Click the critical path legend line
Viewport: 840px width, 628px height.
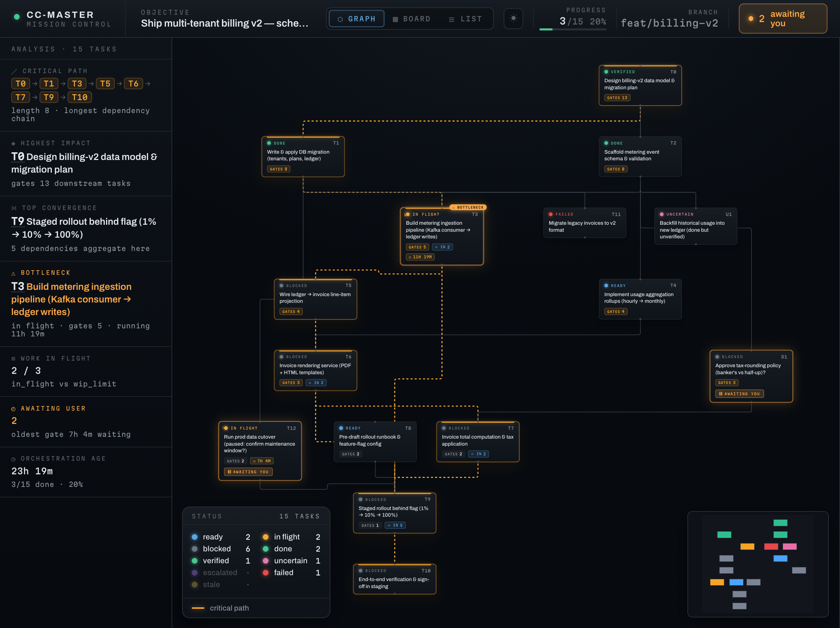(x=198, y=608)
